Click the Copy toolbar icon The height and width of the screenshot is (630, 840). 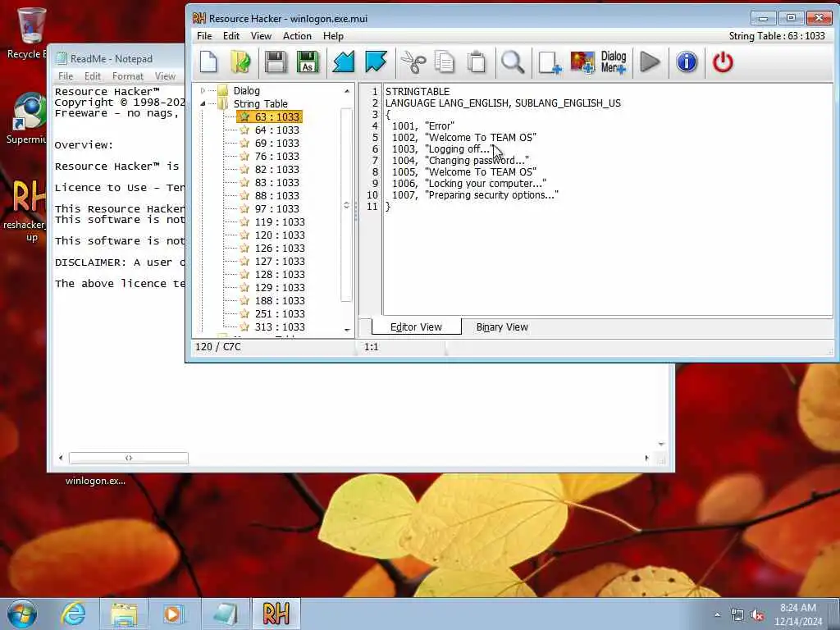(445, 62)
